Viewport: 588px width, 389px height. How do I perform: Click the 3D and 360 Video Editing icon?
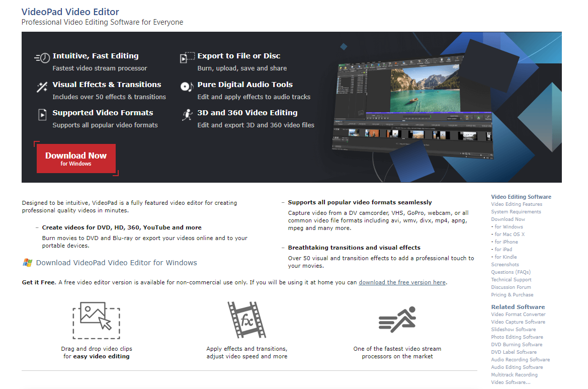coord(187,114)
